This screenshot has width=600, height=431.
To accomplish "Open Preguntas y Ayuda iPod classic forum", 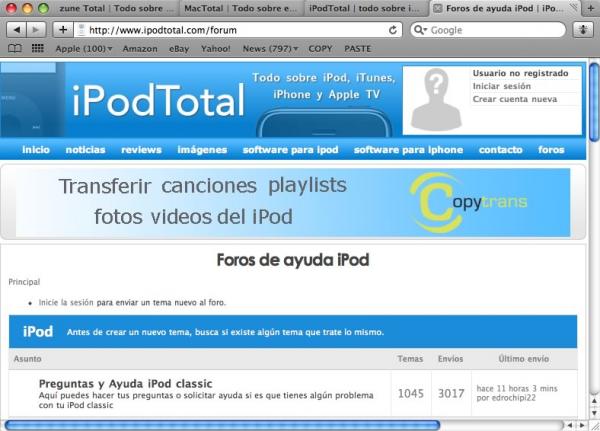I will pos(126,384).
